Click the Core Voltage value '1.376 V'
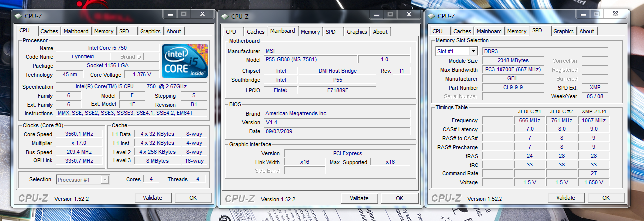 point(142,75)
